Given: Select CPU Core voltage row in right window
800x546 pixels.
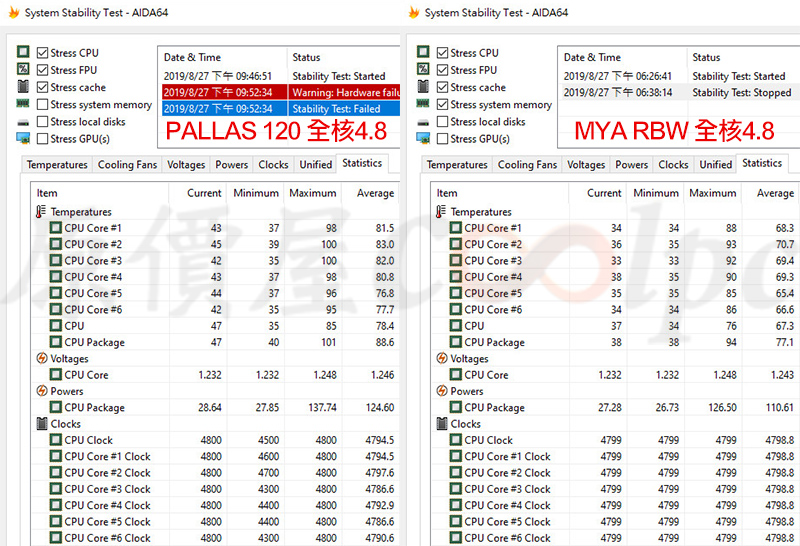Looking at the screenshot, I should [x=615, y=375].
